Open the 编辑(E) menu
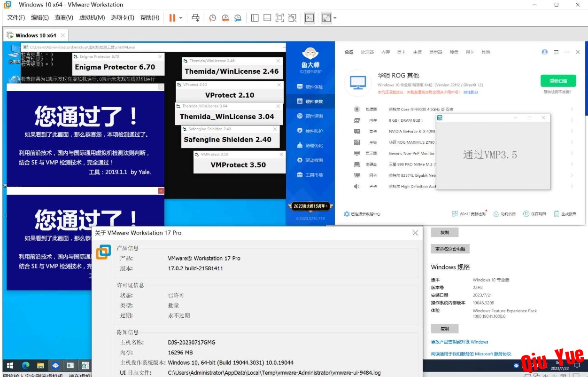 [x=40, y=17]
